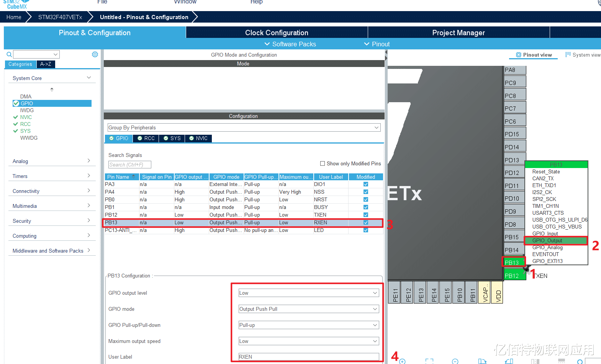
Task: Toggle the Modified checkbox for PB12
Action: point(366,215)
